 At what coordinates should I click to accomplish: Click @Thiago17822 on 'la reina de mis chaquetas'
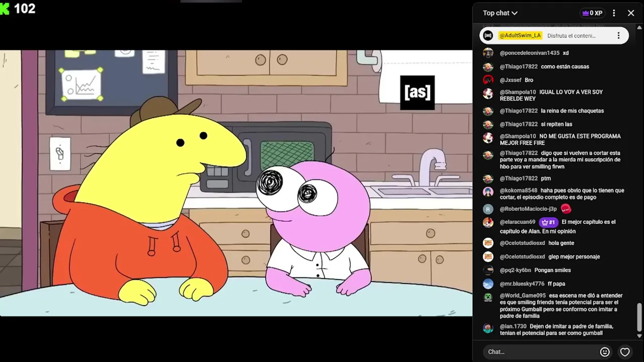519,111
